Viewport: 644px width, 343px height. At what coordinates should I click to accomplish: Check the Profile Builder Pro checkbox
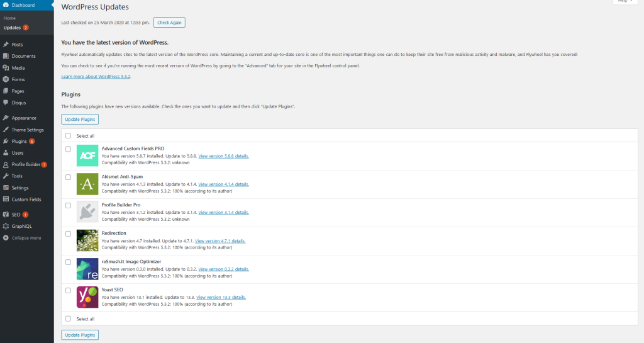(68, 205)
